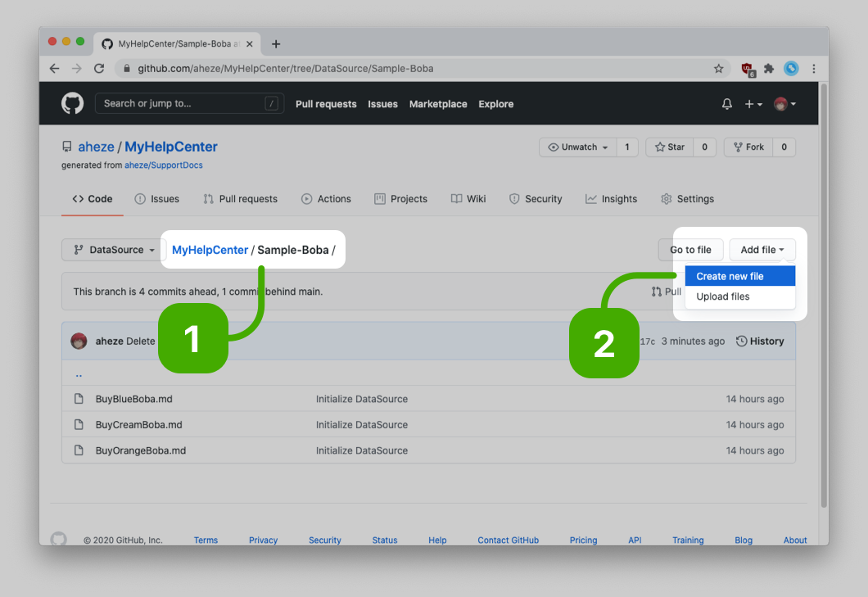868x597 pixels.
Task: Open the new browser tab plus button
Action: (x=276, y=44)
